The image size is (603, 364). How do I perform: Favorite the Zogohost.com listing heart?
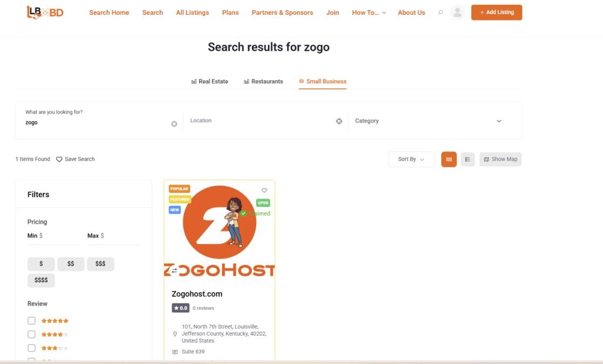click(264, 190)
